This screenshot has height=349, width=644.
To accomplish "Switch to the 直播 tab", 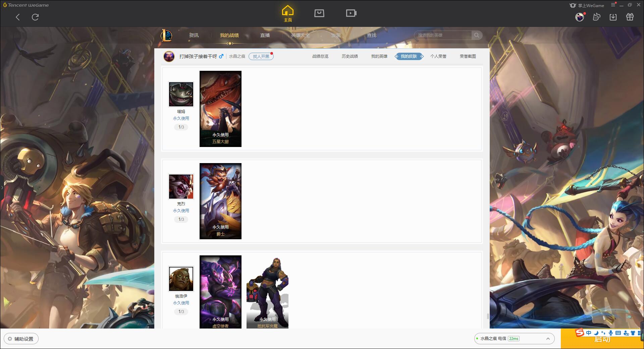I will (265, 35).
